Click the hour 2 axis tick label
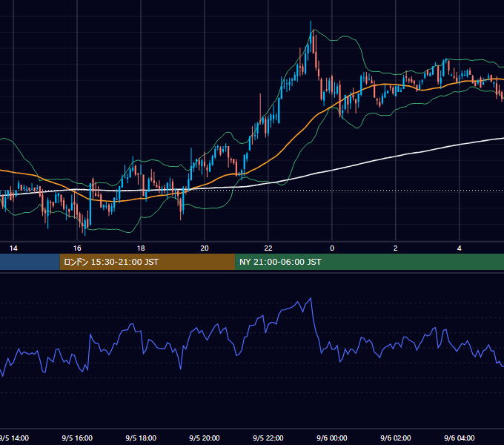 coord(395,248)
